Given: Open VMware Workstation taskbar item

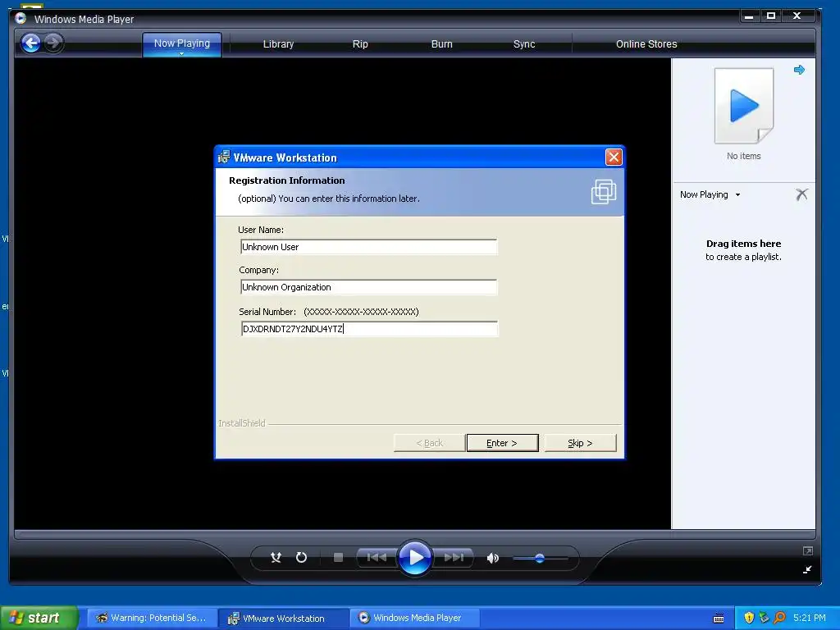Looking at the screenshot, I should coord(283,618).
